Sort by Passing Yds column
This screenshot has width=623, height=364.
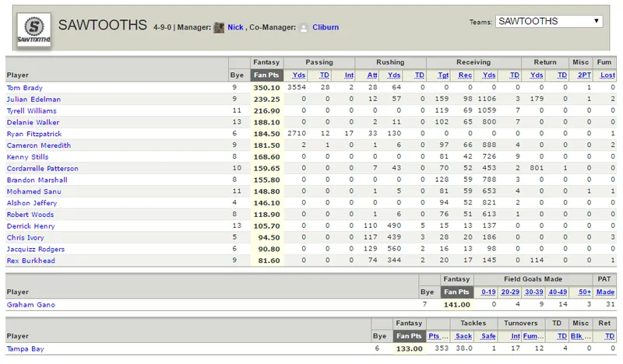[x=299, y=75]
